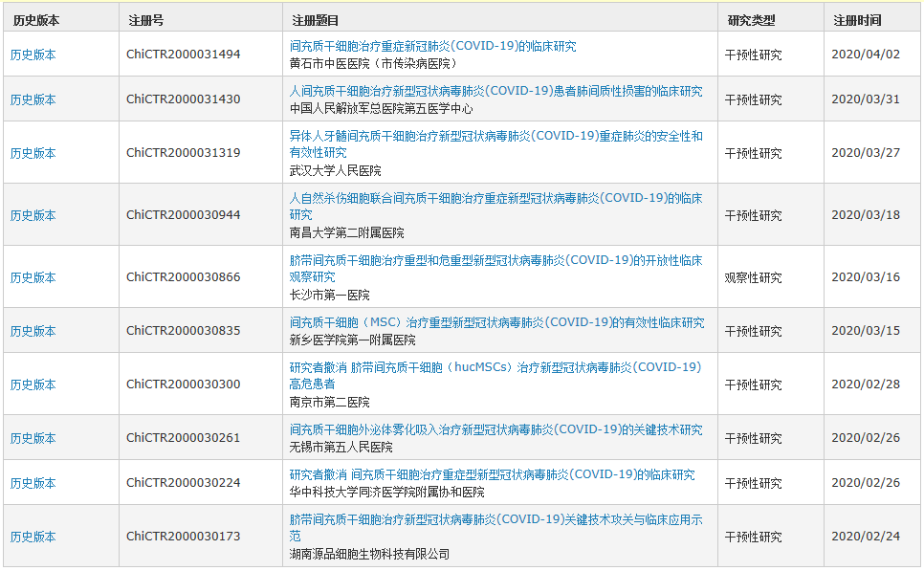This screenshot has height=571, width=924.
Task: Select registration number ChiCTR2000030173
Action: (184, 536)
